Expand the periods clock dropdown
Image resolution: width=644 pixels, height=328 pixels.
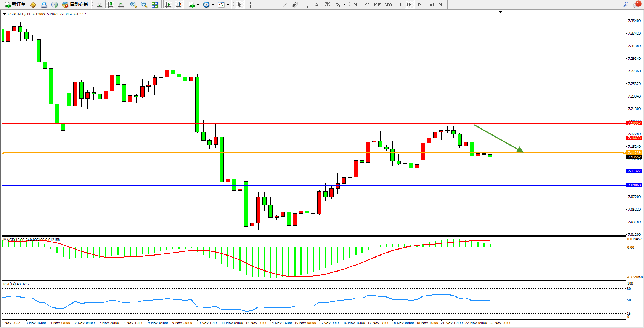click(208, 5)
